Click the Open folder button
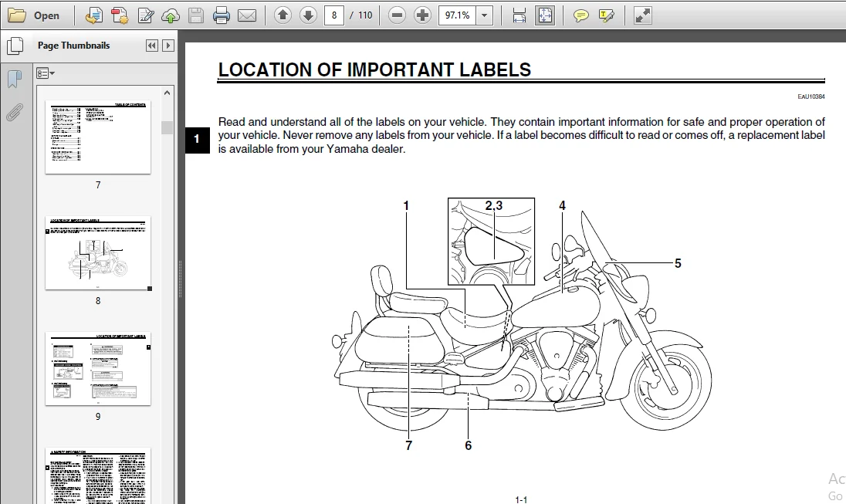Viewport: 846px width, 504px height. click(33, 15)
